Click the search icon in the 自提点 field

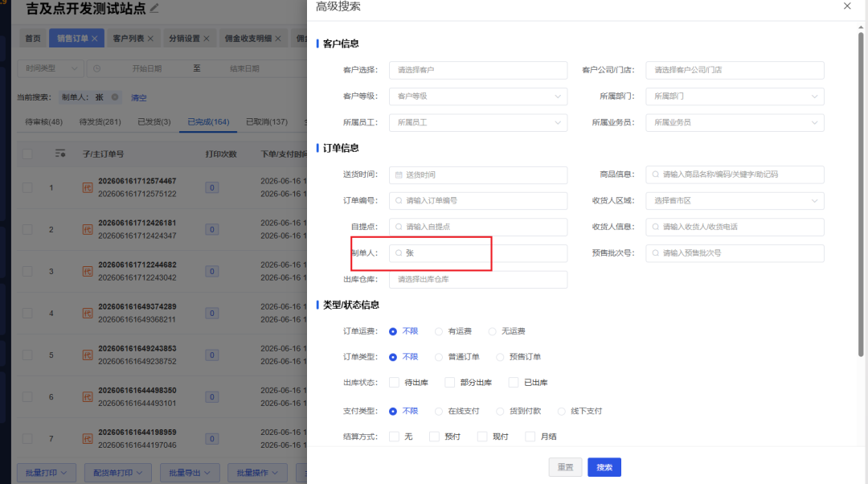399,227
